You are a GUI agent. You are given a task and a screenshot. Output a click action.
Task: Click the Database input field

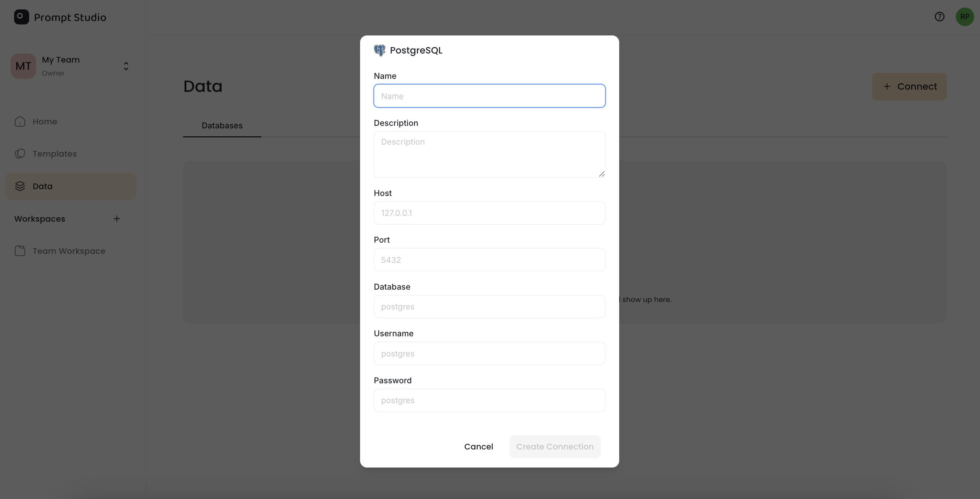(x=489, y=307)
